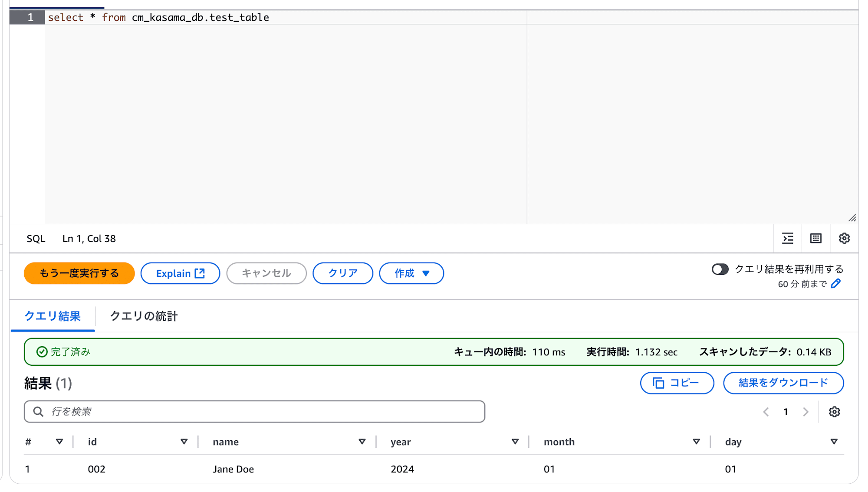Go to previous results page arrow

pyautogui.click(x=766, y=412)
